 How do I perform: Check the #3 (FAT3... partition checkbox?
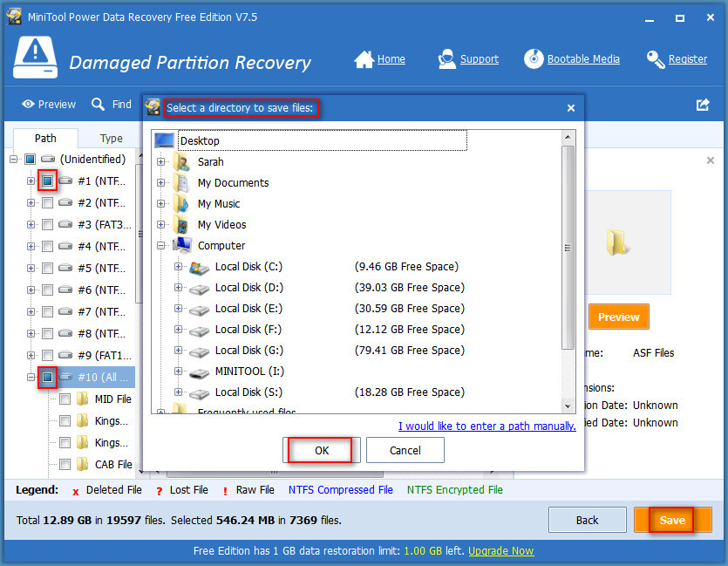pos(47,224)
